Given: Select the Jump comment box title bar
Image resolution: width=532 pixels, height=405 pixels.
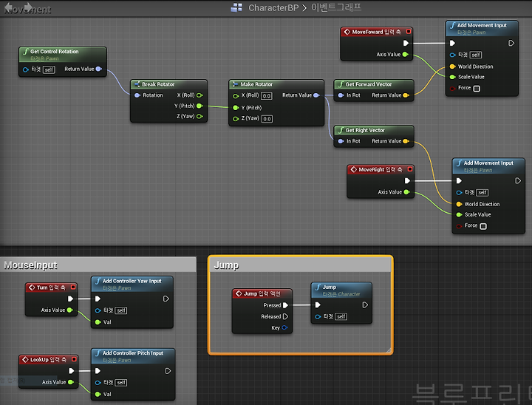Looking at the screenshot, I should click(x=300, y=265).
